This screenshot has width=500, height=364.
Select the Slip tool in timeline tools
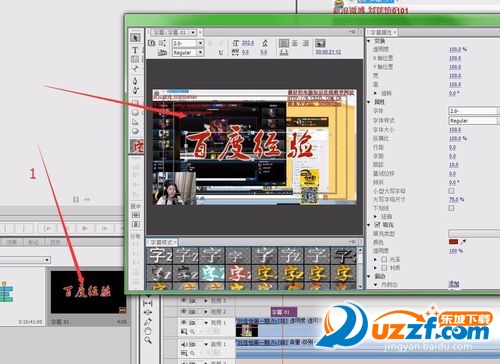(x=148, y=303)
